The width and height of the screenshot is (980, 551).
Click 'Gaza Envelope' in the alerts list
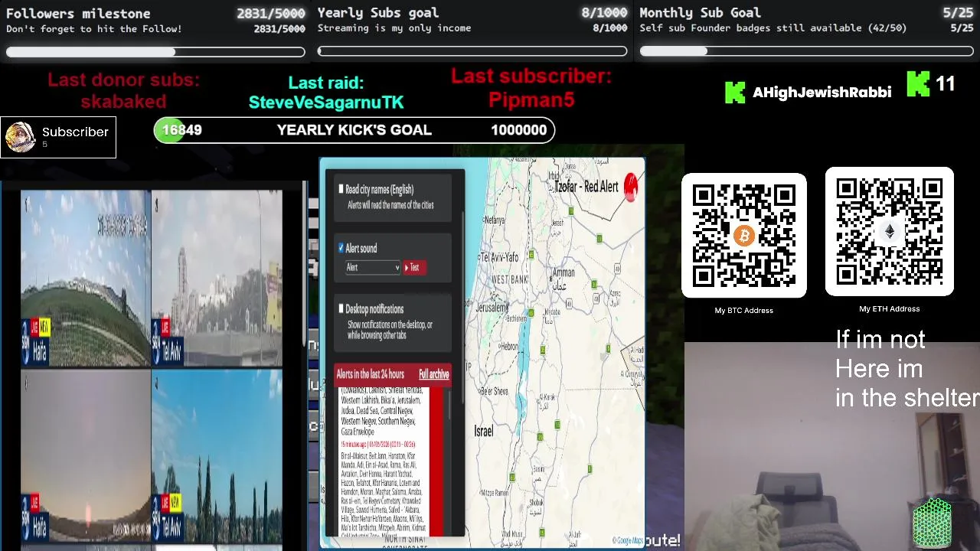tap(358, 432)
